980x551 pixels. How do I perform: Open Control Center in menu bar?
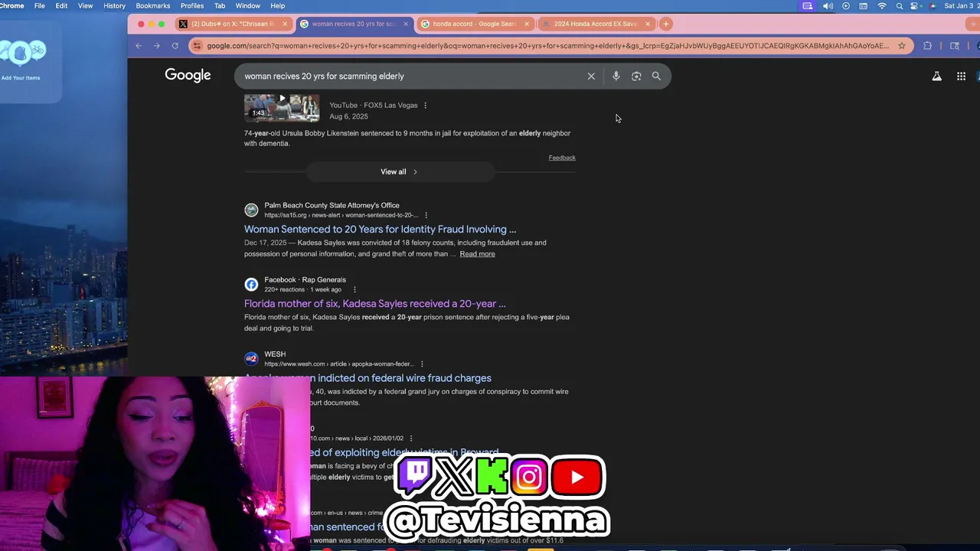[x=915, y=6]
